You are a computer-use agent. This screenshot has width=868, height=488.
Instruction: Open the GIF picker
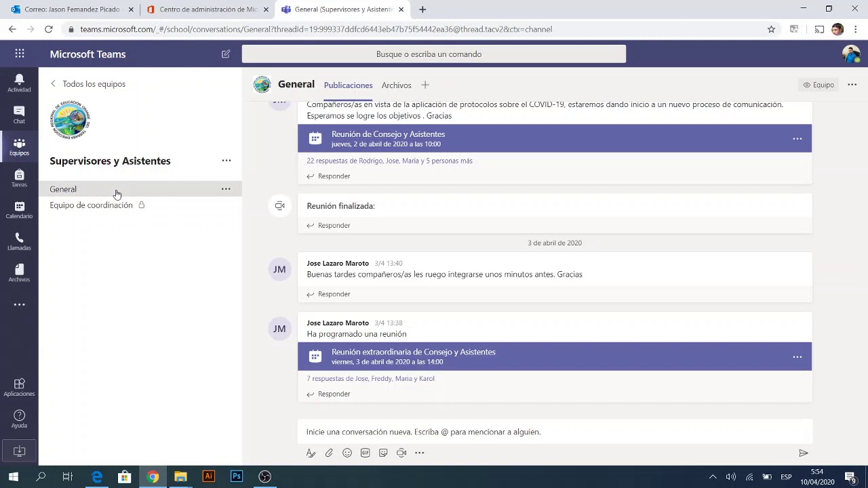click(365, 453)
